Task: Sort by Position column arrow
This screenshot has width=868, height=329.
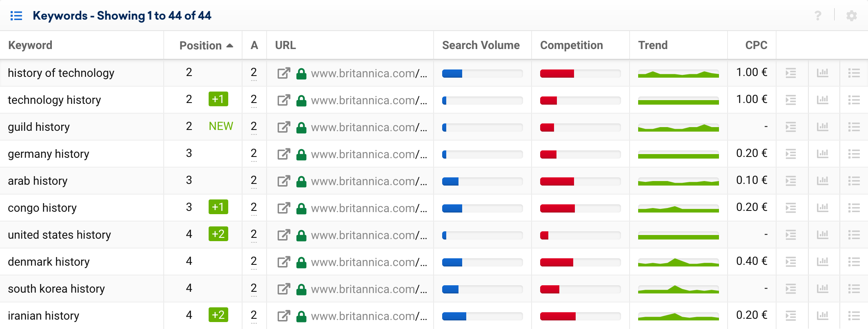Action: pyautogui.click(x=230, y=45)
